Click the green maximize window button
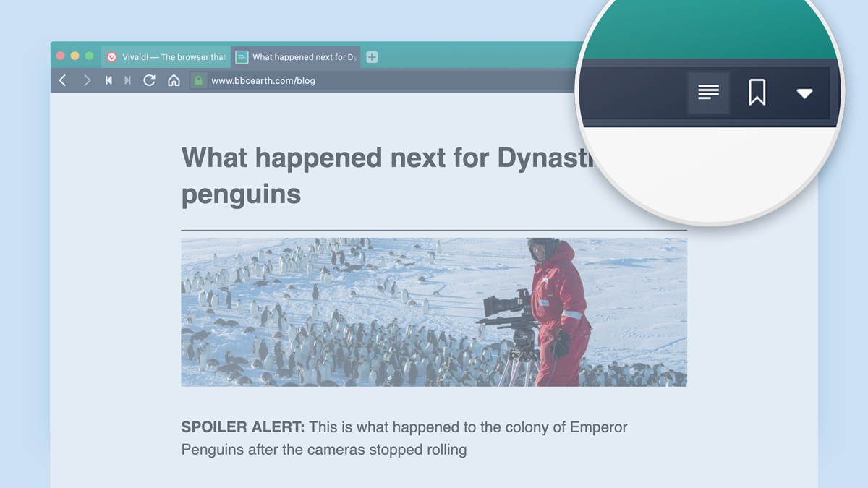868x488 pixels. (x=89, y=56)
